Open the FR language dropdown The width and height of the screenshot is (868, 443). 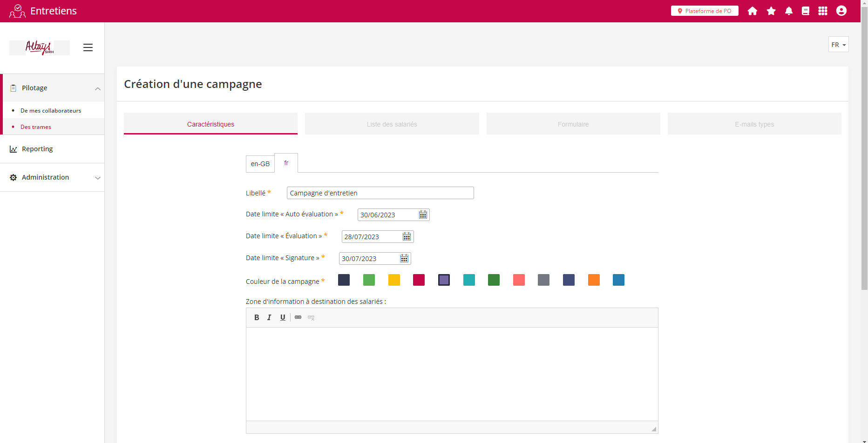[838, 45]
